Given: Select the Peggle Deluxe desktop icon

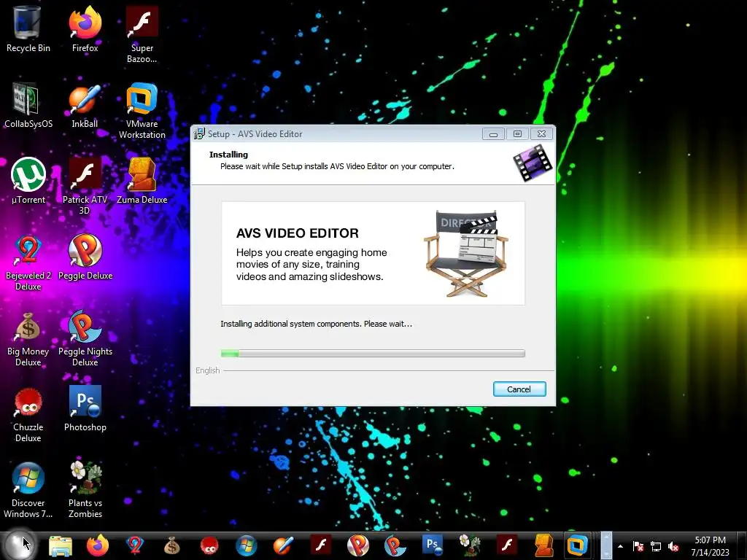Looking at the screenshot, I should point(85,257).
